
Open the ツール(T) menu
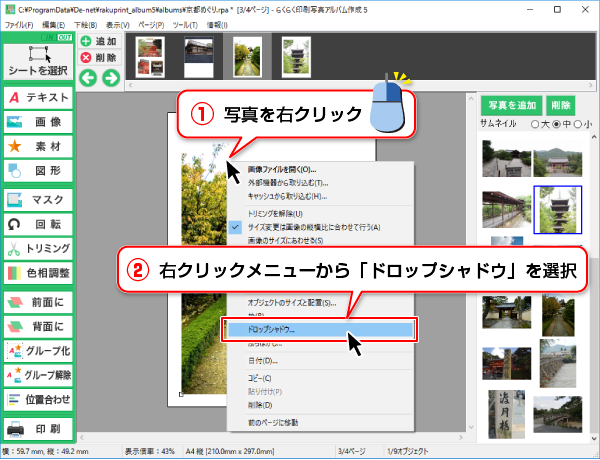[x=183, y=21]
